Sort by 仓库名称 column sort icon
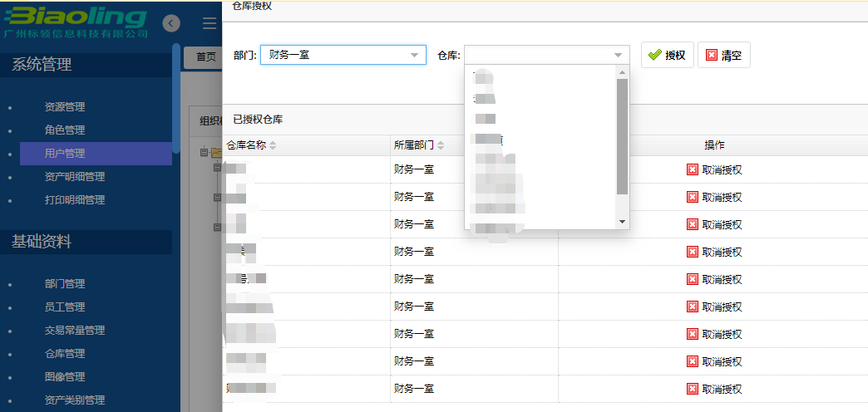Screen dimensions: 868x412 [273, 145]
